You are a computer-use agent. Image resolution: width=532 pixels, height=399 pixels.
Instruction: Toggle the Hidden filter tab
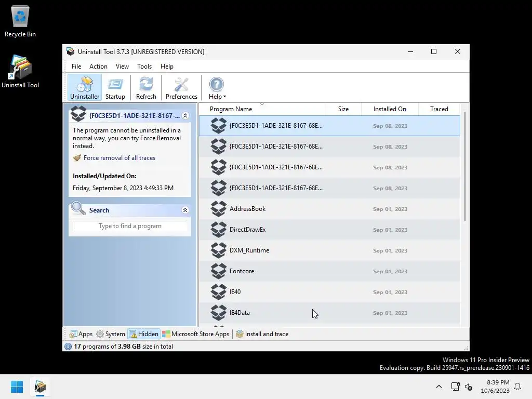coord(144,334)
